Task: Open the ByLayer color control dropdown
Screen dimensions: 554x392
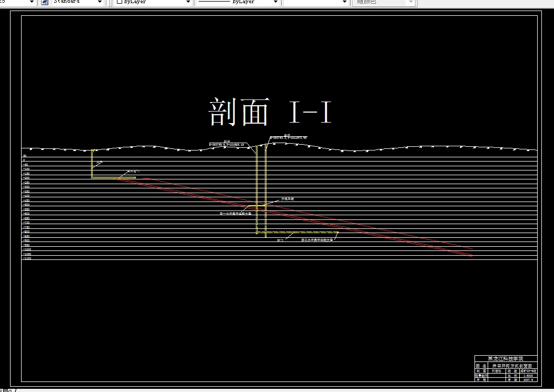Action: pyautogui.click(x=188, y=2)
